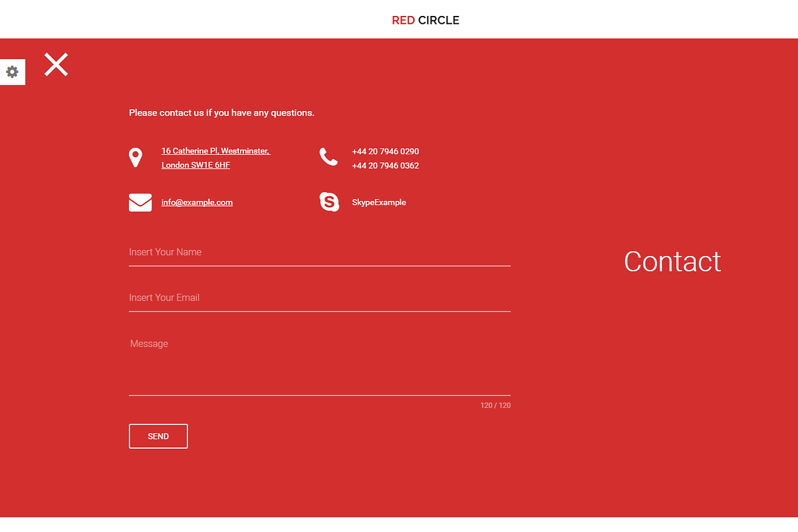Click the envelope email icon

(x=140, y=202)
